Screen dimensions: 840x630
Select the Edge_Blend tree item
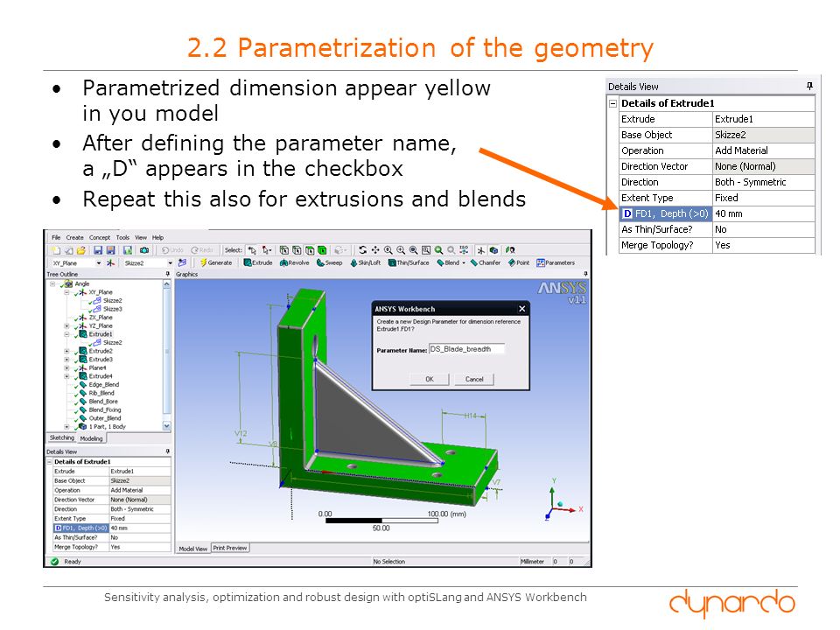(104, 385)
